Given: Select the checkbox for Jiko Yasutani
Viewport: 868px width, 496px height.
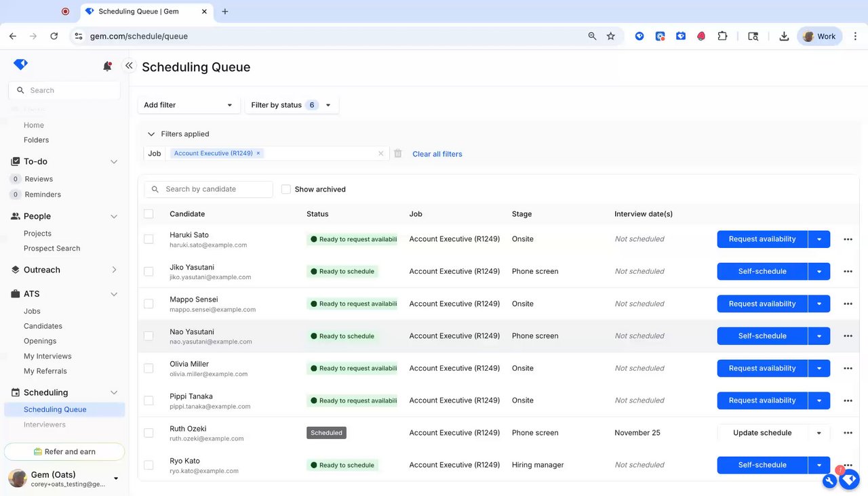Looking at the screenshot, I should [x=149, y=272].
